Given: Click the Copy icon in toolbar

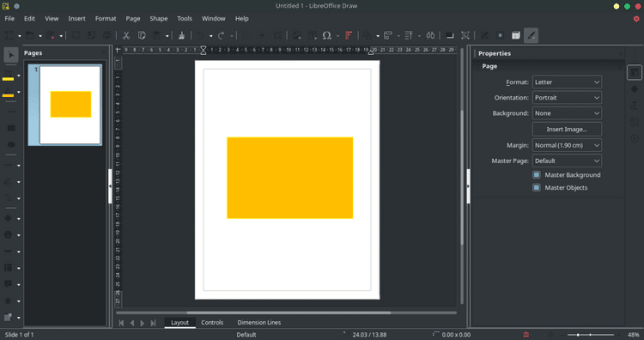Looking at the screenshot, I should 142,35.
